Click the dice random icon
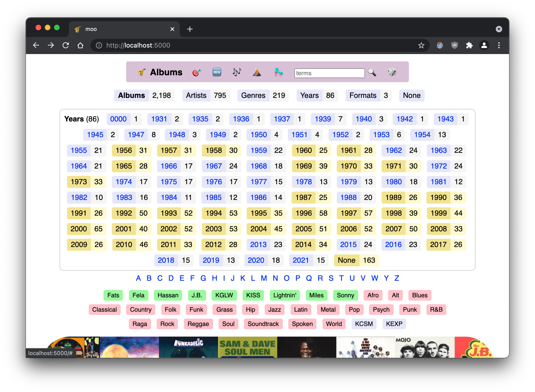 pos(392,72)
